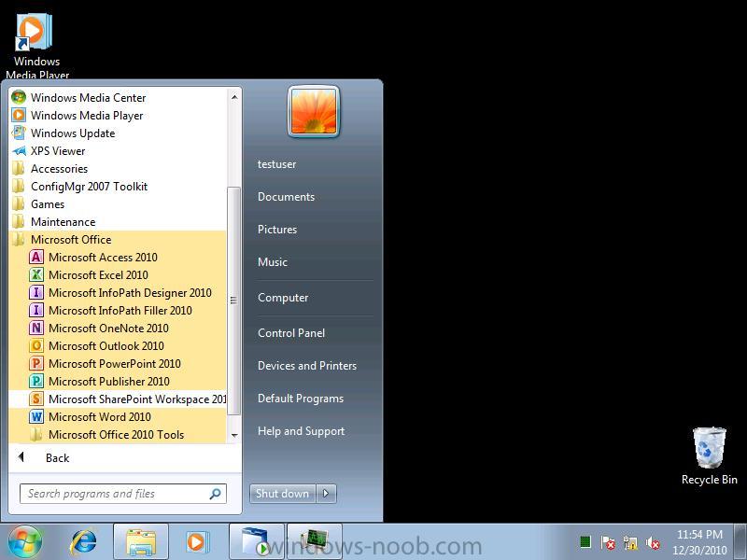Click the search magnifier button
The height and width of the screenshot is (560, 747).
(216, 494)
